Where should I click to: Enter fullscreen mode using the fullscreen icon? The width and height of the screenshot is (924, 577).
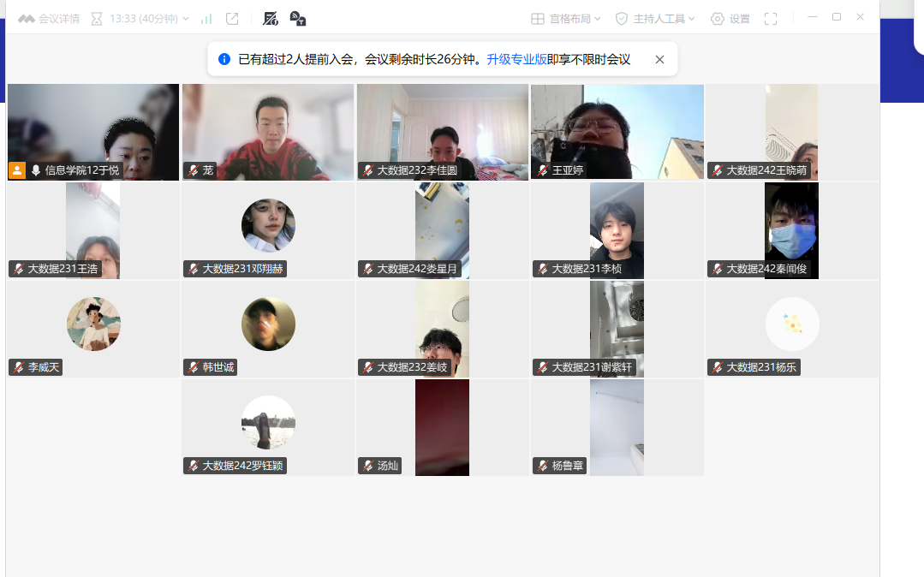pos(771,19)
